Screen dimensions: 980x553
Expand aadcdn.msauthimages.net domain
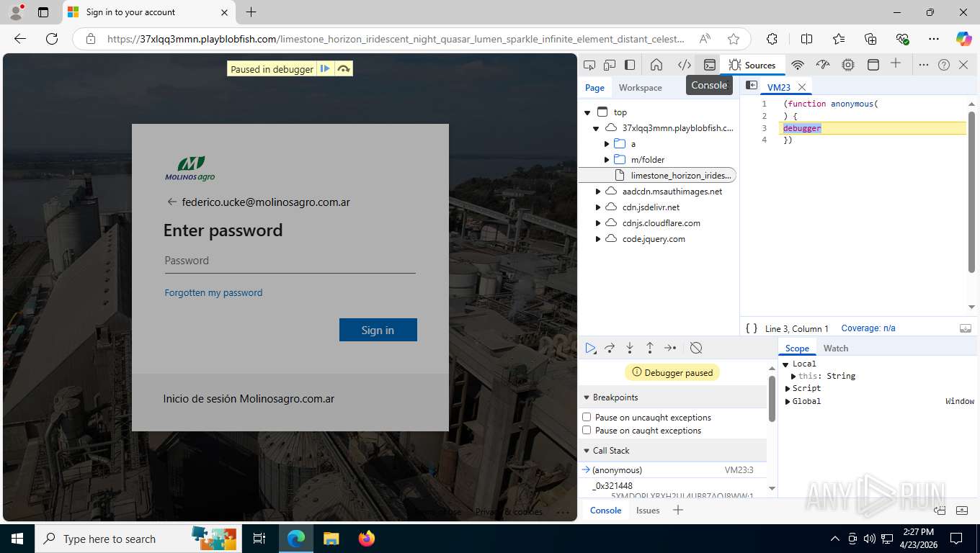597,192
